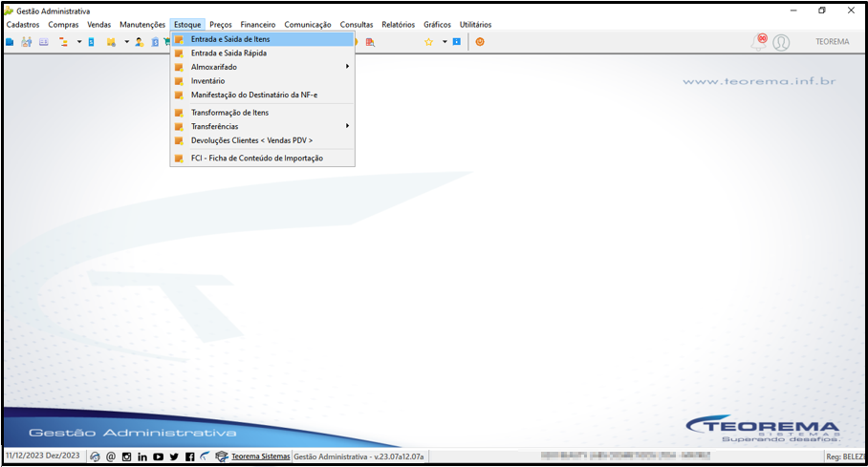
Task: Close the open Estoque menu
Action: coord(187,24)
